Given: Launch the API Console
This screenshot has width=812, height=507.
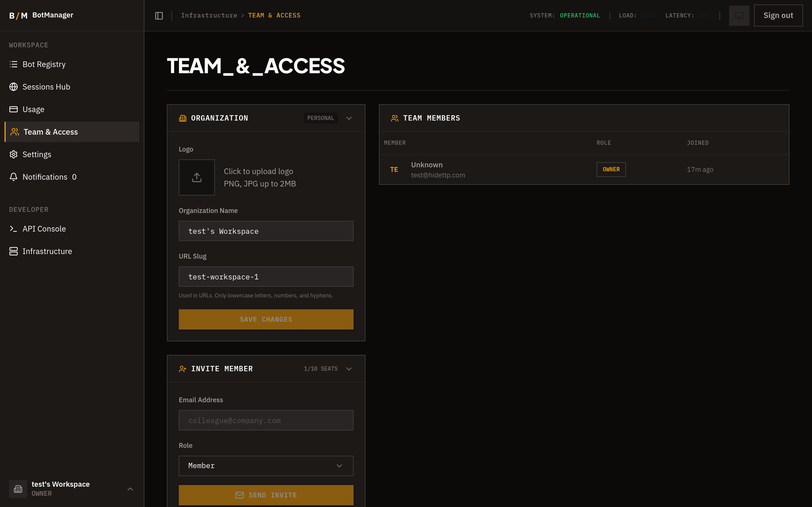Looking at the screenshot, I should 44,229.
